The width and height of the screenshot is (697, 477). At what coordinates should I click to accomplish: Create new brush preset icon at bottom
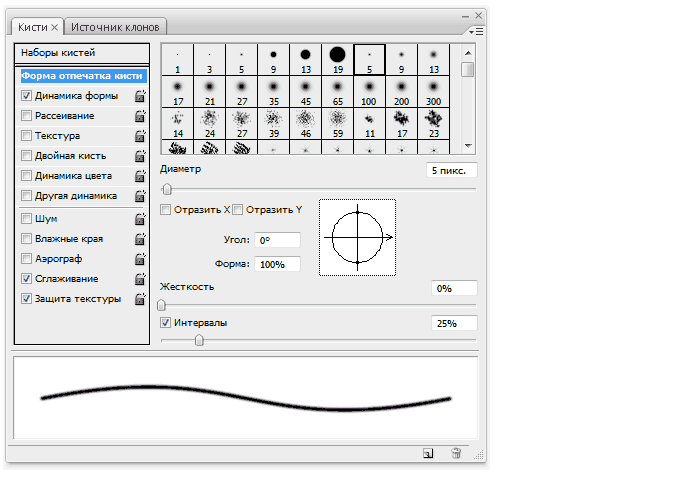428,453
